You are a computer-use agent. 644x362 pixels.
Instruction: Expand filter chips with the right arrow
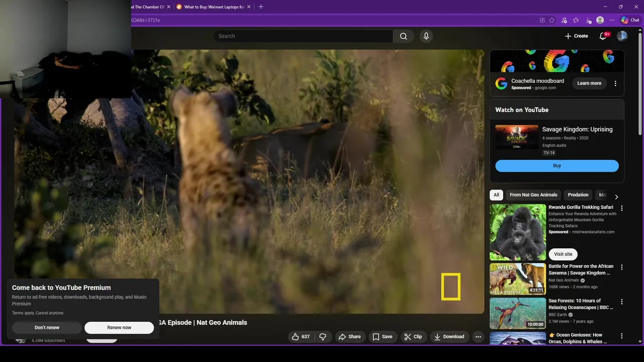616,197
